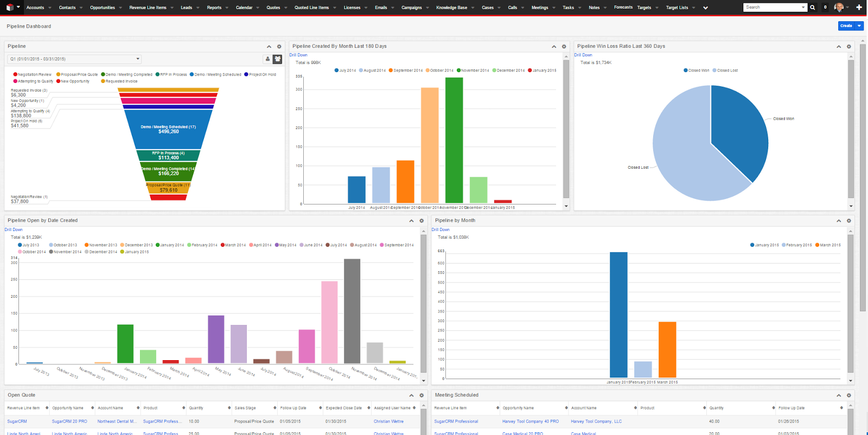Open gear settings on Win Loss Ratio dashlet

coord(849,47)
